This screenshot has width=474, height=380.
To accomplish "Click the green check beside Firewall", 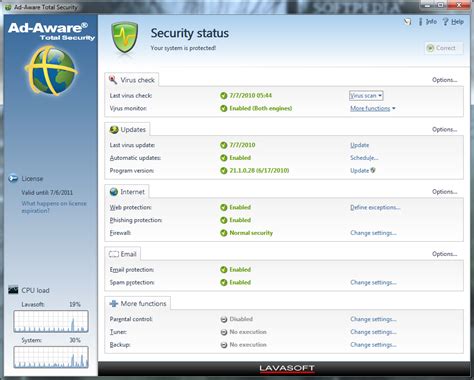I will [x=224, y=233].
